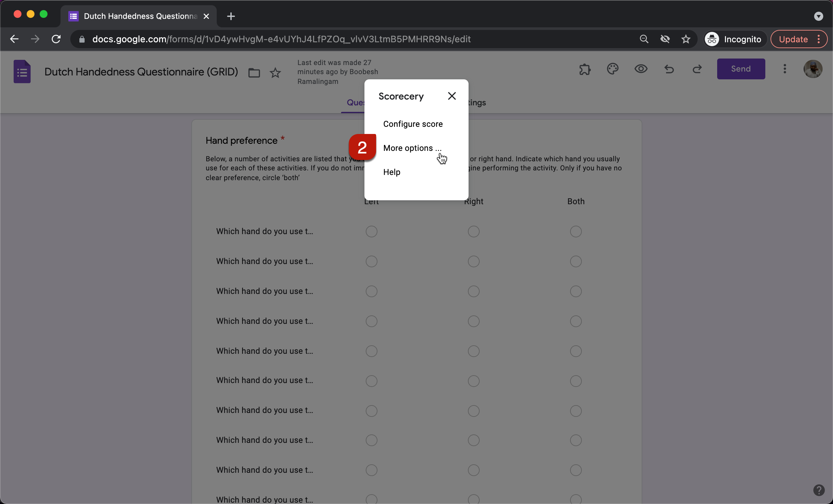
Task: Click the purple Send button
Action: [x=741, y=69]
